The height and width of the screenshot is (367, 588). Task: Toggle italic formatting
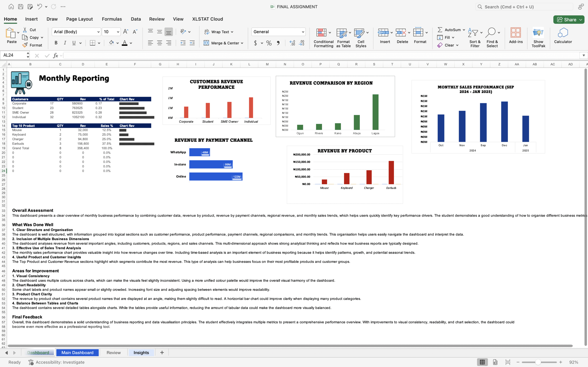(x=65, y=43)
